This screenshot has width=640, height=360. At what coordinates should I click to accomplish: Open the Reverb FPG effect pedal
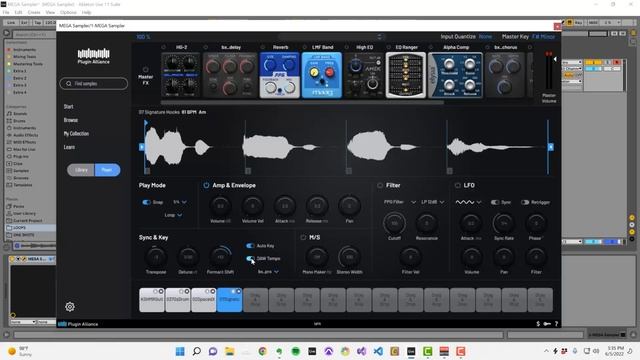280,75
